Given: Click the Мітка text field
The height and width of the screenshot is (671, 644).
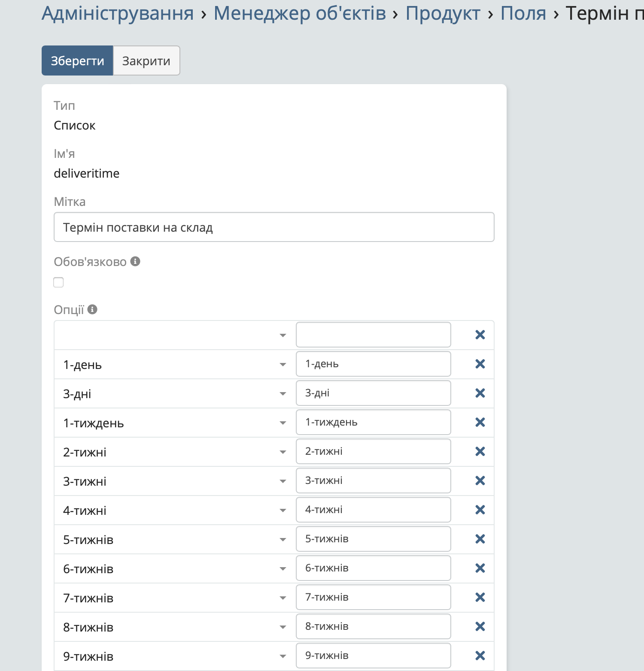Looking at the screenshot, I should [x=274, y=227].
